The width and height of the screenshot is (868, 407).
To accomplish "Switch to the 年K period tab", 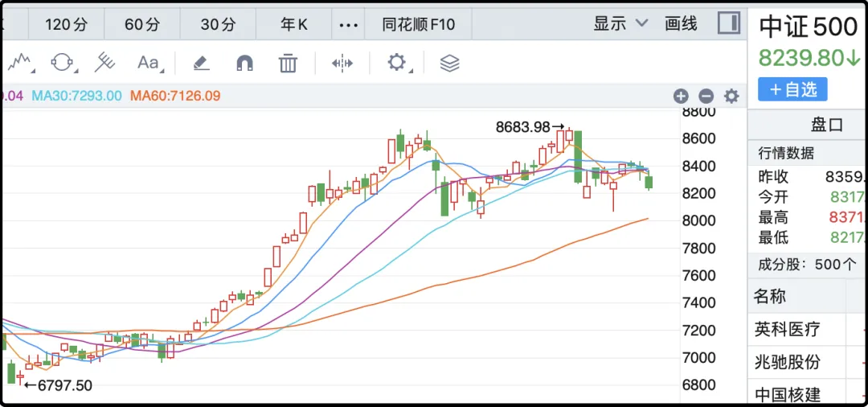I will coord(294,25).
